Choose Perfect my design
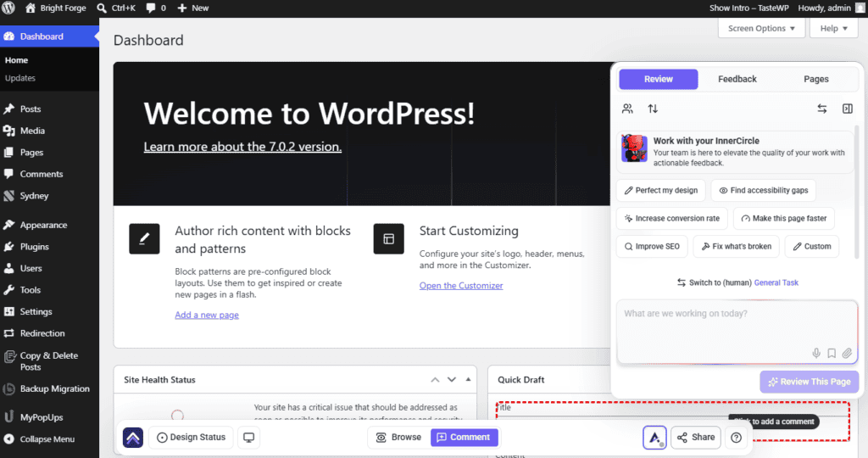 pos(661,191)
